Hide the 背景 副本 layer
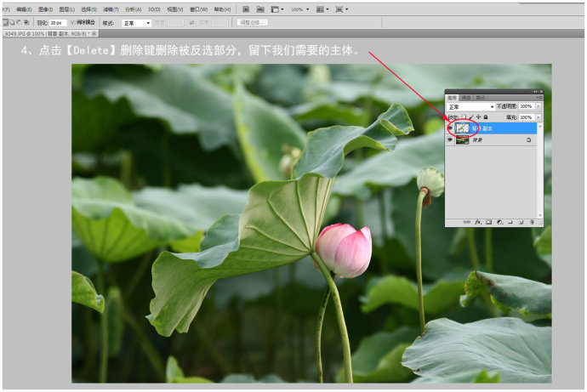The width and height of the screenshot is (587, 392). [450, 128]
